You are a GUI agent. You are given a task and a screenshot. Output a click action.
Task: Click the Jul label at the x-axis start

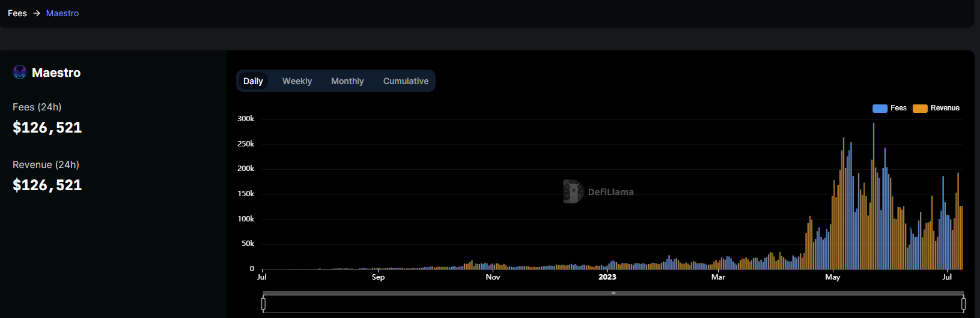tap(262, 277)
